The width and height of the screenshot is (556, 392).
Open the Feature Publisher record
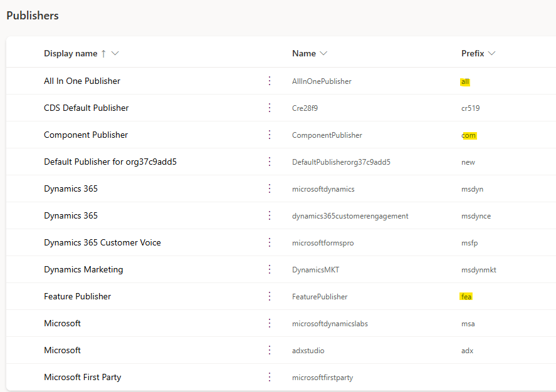pos(77,296)
